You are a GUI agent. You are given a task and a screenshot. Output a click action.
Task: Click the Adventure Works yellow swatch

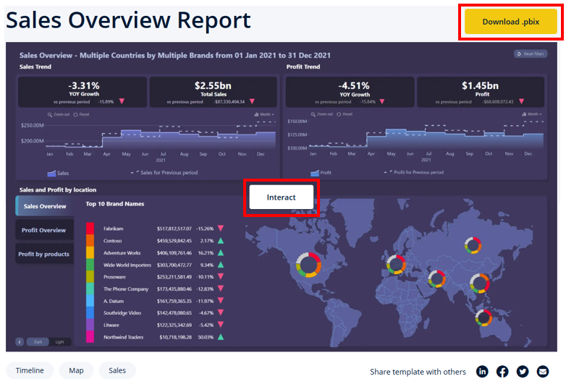pyautogui.click(x=90, y=252)
